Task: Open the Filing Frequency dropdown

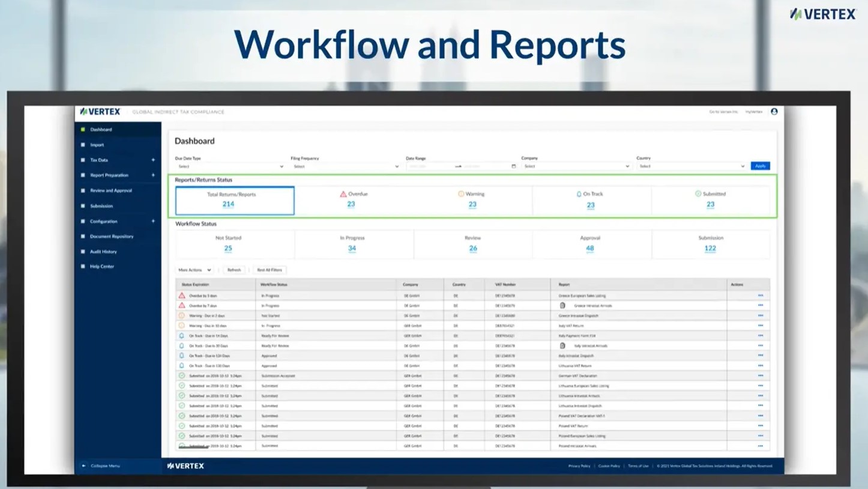Action: click(347, 166)
